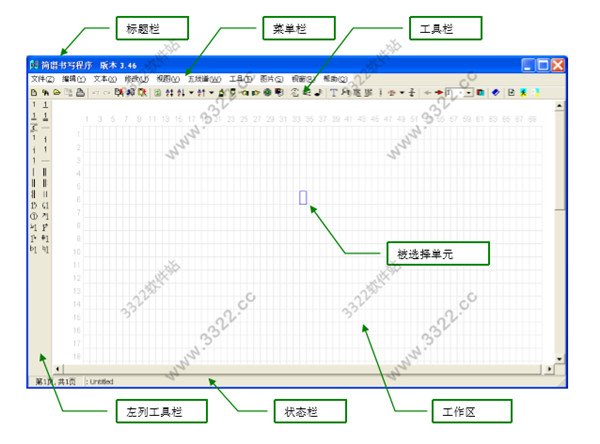
Task: Click the icon beside the new document icon
Action: point(45,92)
